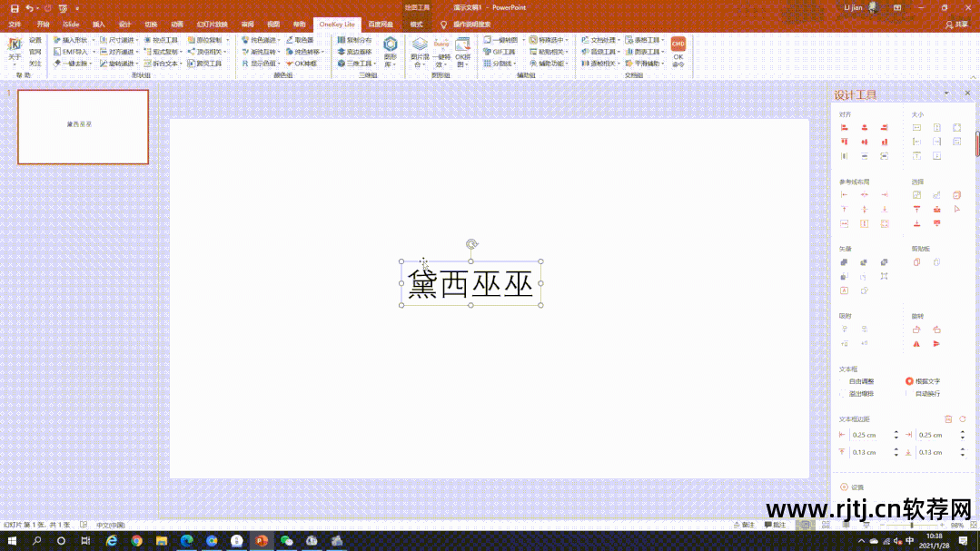Switch to the 百度网盘 ribbon tab
The image size is (980, 551).
point(380,25)
